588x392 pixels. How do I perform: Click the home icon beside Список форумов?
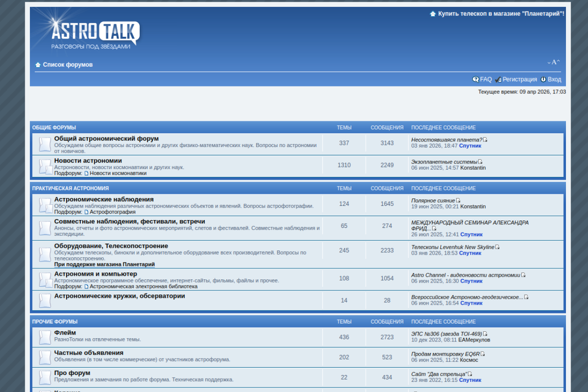tap(38, 65)
